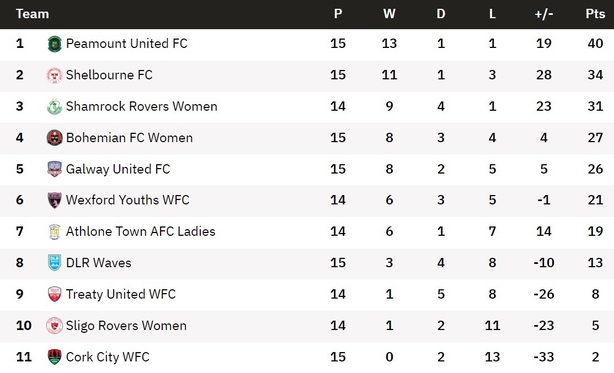Click the Sligo Rovers Women crest icon
614x373 pixels.
[54, 326]
